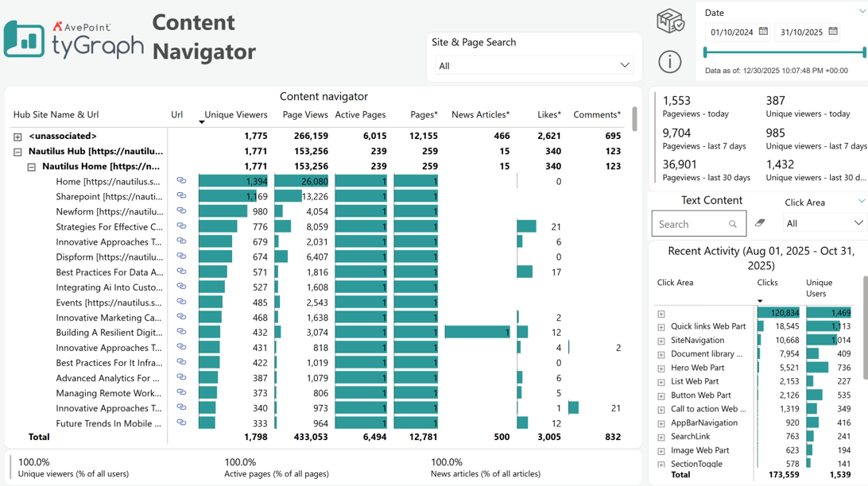Screen dimensions: 868x486
Task: Click the information (i) icon
Action: point(670,61)
